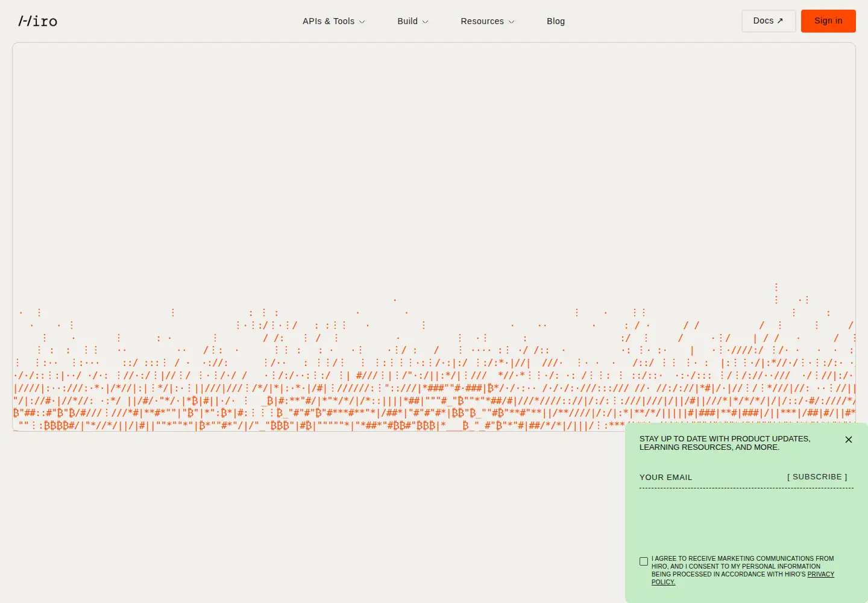Open the Docs external link

pyautogui.click(x=769, y=21)
